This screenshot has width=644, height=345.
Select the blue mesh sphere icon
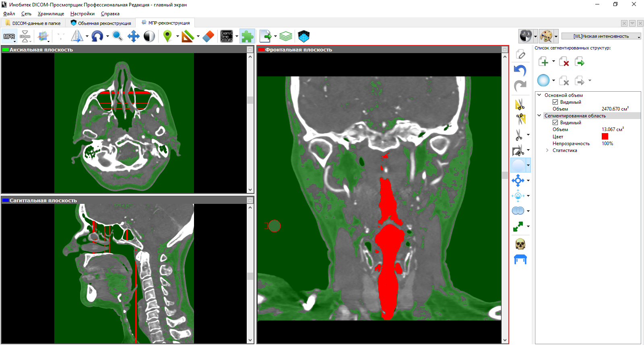pos(543,80)
